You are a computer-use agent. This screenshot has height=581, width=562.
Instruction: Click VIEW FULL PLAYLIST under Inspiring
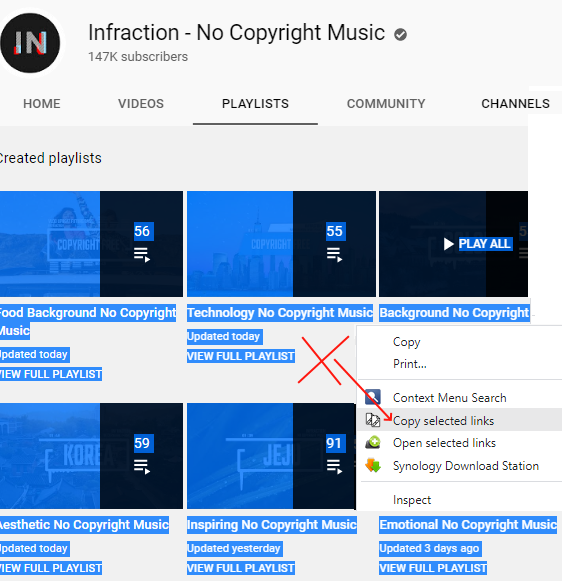(x=241, y=568)
